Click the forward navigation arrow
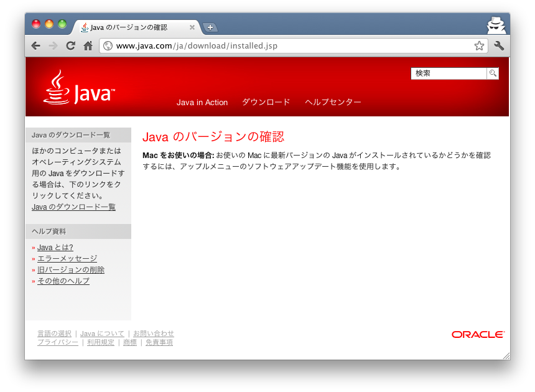The height and width of the screenshot is (392, 535). click(53, 45)
